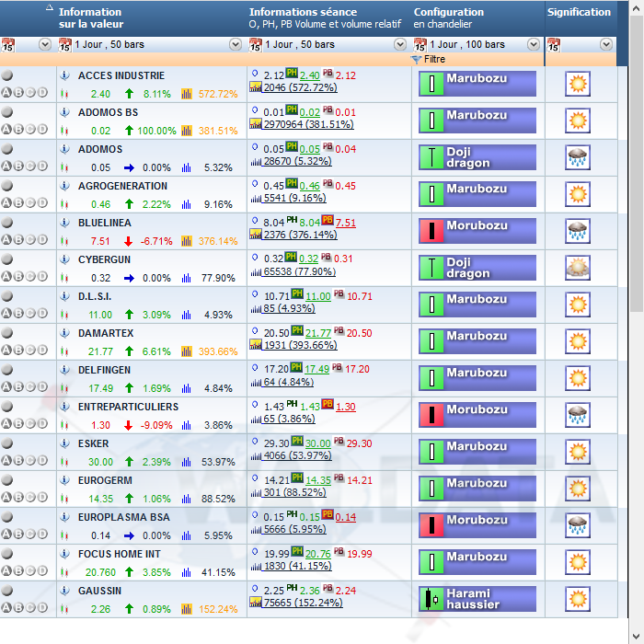Toggle grey round marker for FOCUS HOME INT
This screenshot has height=644, width=644.
(7, 554)
